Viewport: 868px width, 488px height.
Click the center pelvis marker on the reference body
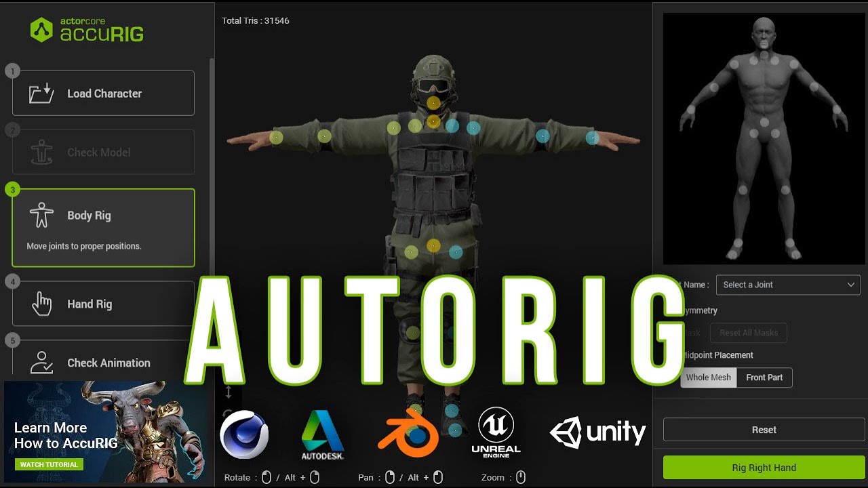click(764, 123)
